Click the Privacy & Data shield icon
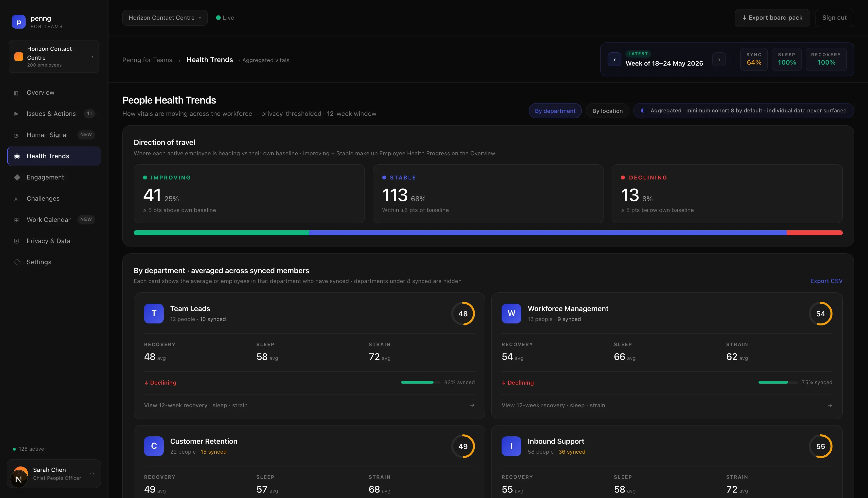The height and width of the screenshot is (498, 868). tap(16, 241)
